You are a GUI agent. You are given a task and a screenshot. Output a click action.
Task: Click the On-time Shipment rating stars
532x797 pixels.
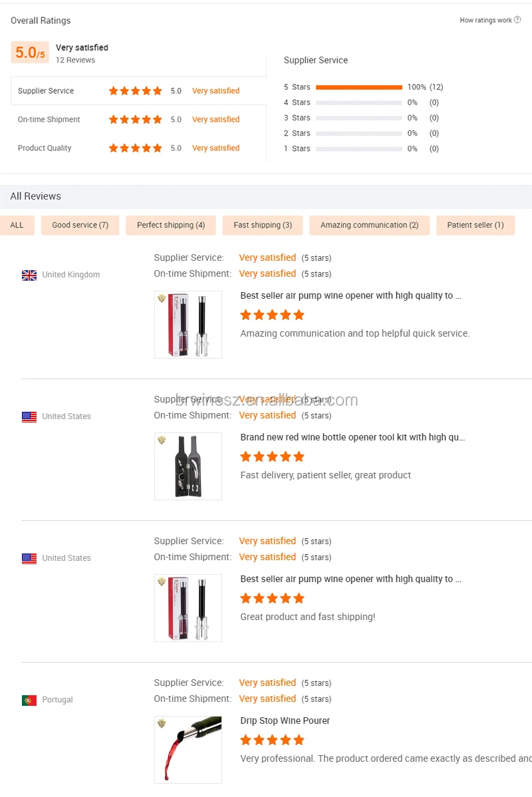tap(135, 120)
